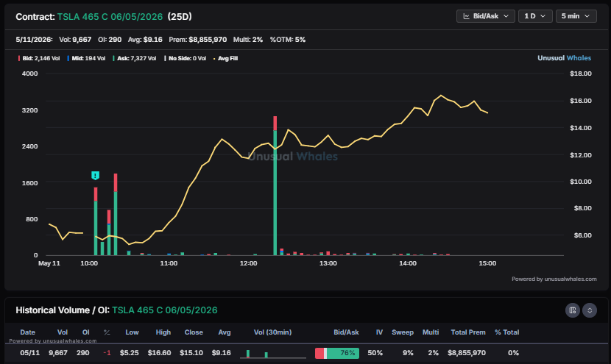Click the Vol (30min) column header

[x=273, y=332]
